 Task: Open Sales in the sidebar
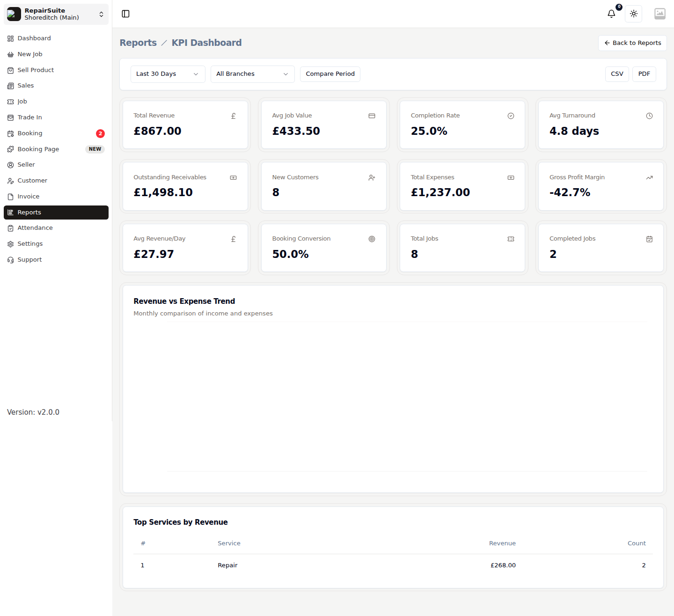click(56, 86)
